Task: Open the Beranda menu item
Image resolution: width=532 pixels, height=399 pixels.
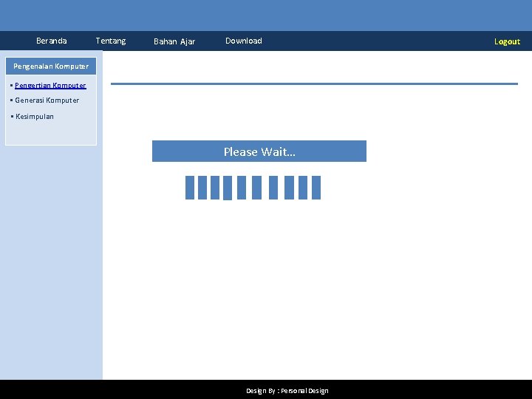Action: tap(51, 41)
